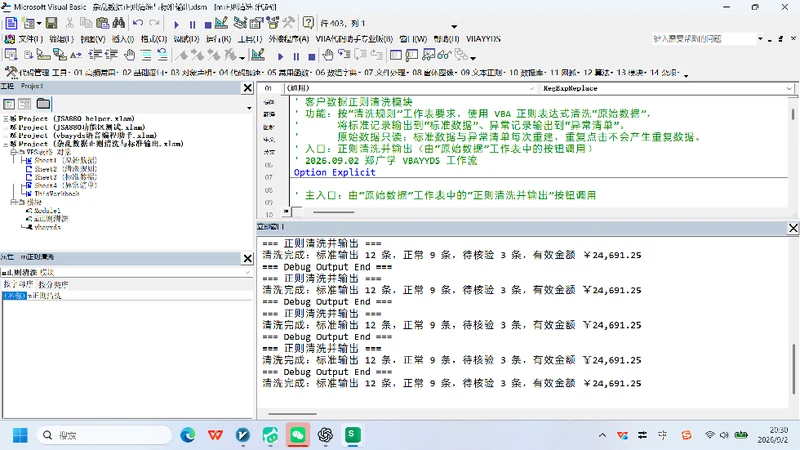The width and height of the screenshot is (800, 450).
Task: Open the Properties Window icon
Action: click(256, 23)
